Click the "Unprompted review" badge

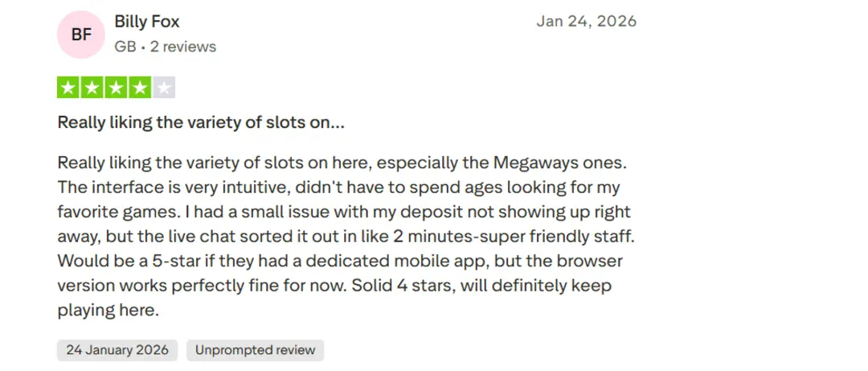255,350
